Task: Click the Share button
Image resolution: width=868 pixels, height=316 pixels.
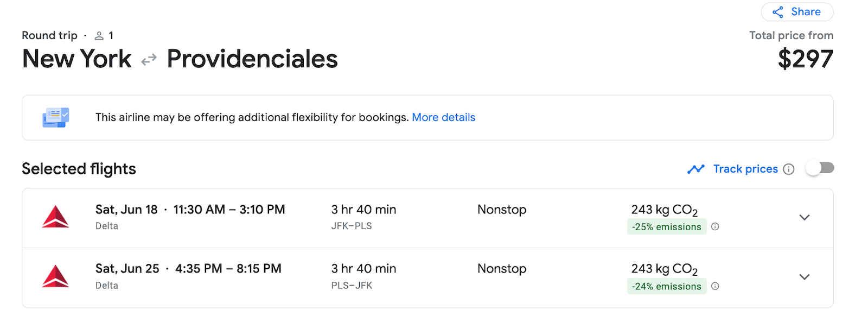Action: point(796,11)
